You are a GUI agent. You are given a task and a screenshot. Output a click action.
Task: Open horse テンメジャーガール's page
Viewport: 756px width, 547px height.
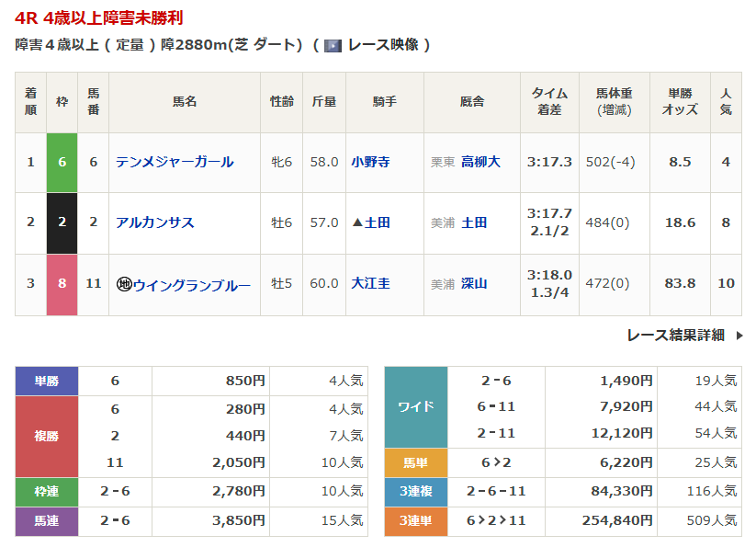(175, 162)
